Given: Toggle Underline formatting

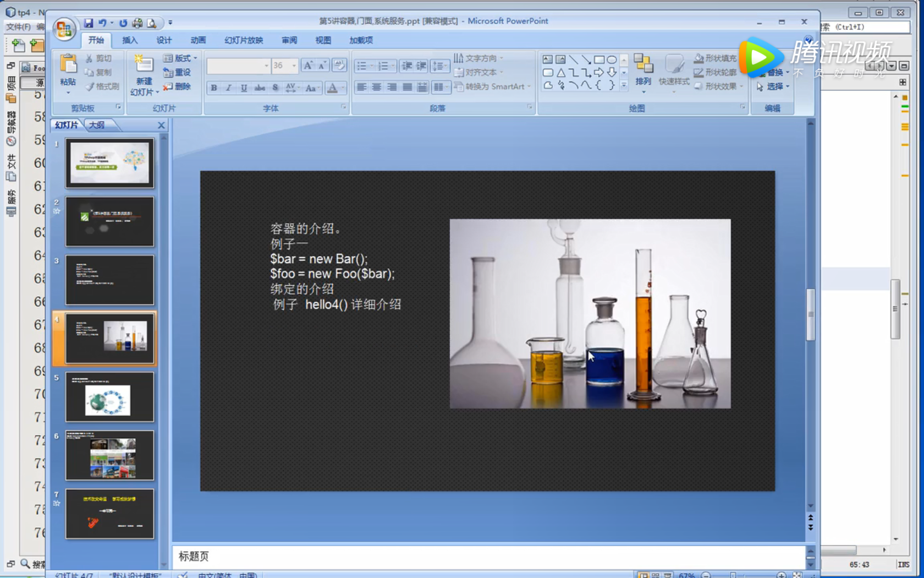Looking at the screenshot, I should point(244,88).
